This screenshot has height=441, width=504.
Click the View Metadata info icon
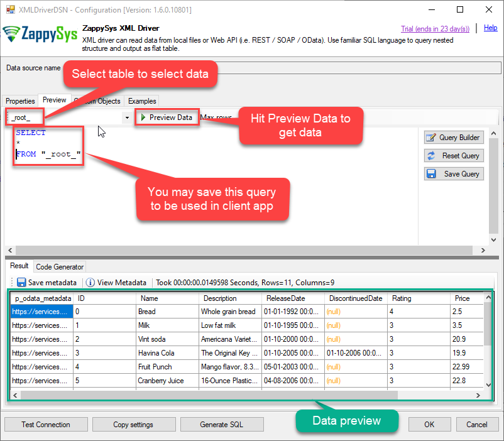click(x=90, y=283)
